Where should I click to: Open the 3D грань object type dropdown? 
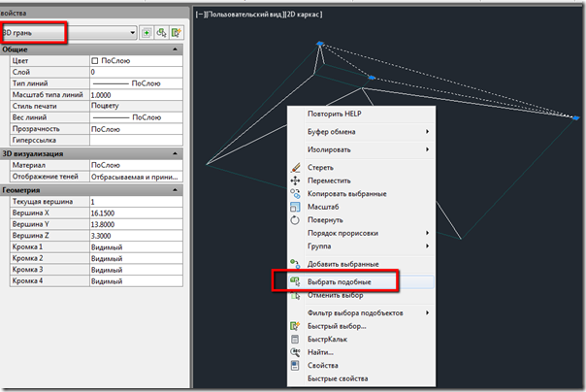point(68,33)
